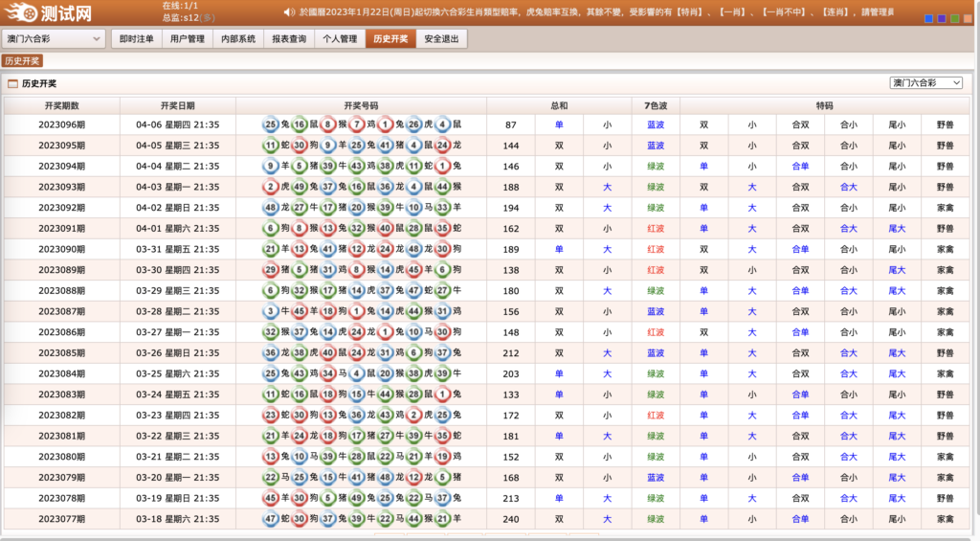Click ball 48 in draw 2023092期
Image resolution: width=980 pixels, height=541 pixels.
tap(271, 208)
